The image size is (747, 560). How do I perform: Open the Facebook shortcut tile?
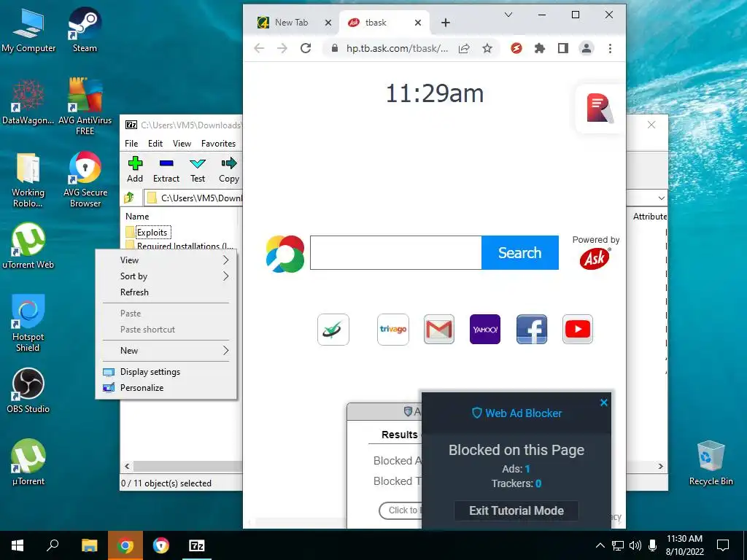click(x=532, y=329)
